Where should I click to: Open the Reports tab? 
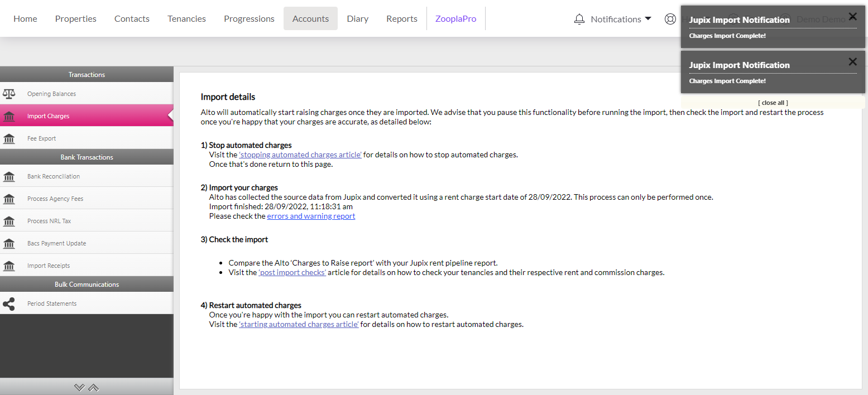(402, 18)
